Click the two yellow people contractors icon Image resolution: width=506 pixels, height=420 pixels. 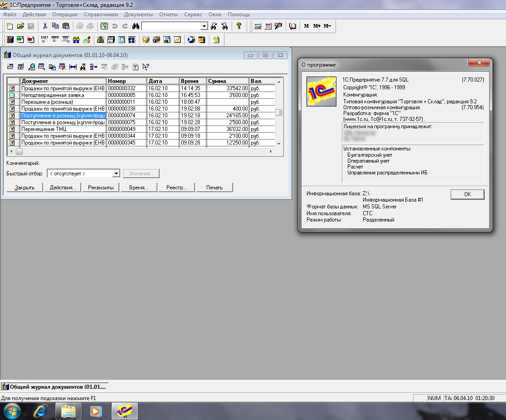76,40
